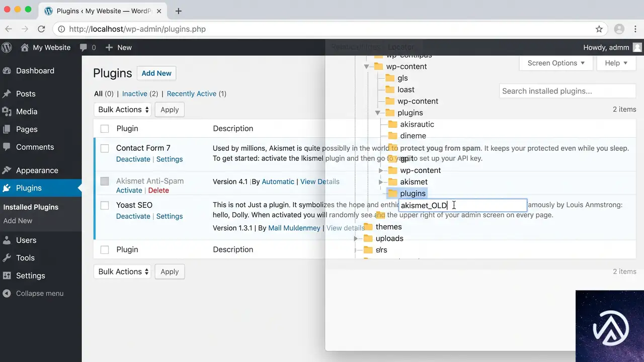Viewport: 644px width, 362px height.
Task: Tick the select-all checkbox in the table header
Action: tap(105, 129)
